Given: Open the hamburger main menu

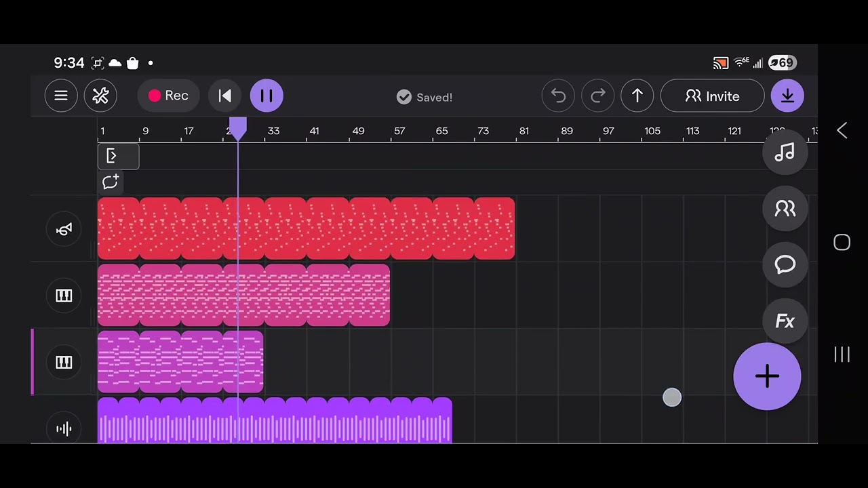Looking at the screenshot, I should (61, 96).
